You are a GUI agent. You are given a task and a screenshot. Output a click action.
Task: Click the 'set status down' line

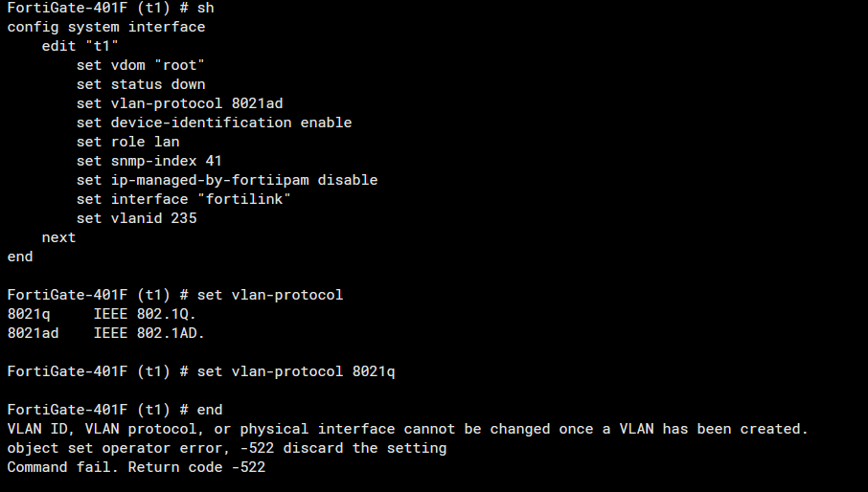tap(140, 84)
